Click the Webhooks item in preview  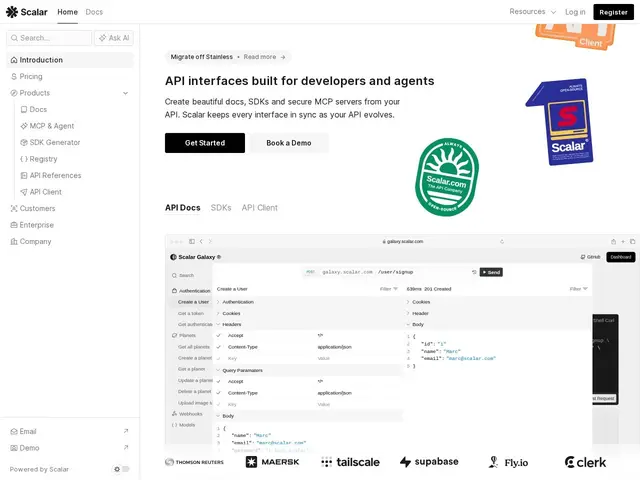(187, 414)
